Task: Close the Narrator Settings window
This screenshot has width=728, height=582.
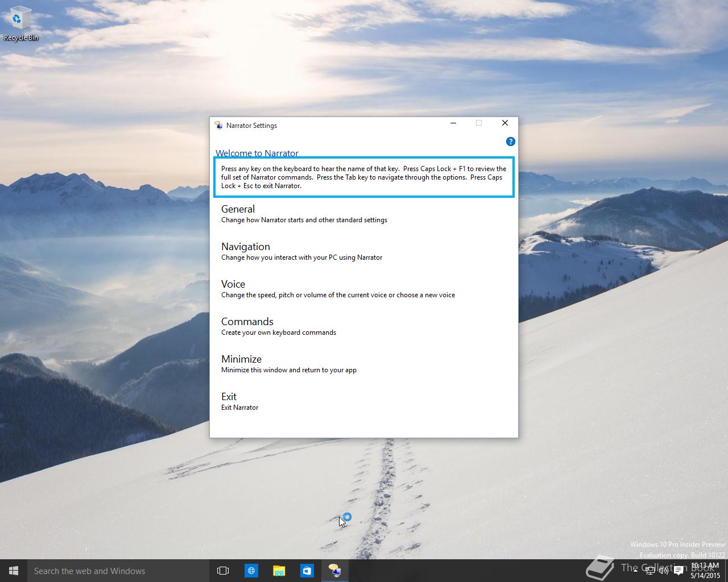Action: (504, 123)
